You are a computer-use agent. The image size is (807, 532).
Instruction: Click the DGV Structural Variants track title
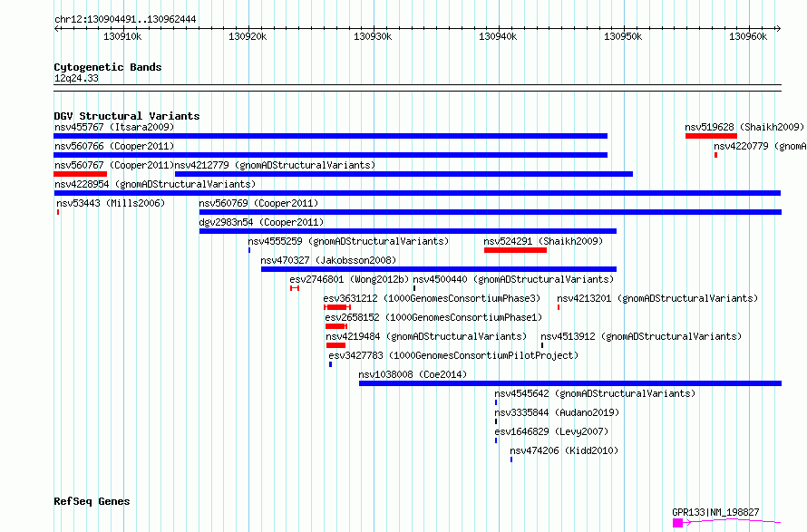click(x=127, y=116)
